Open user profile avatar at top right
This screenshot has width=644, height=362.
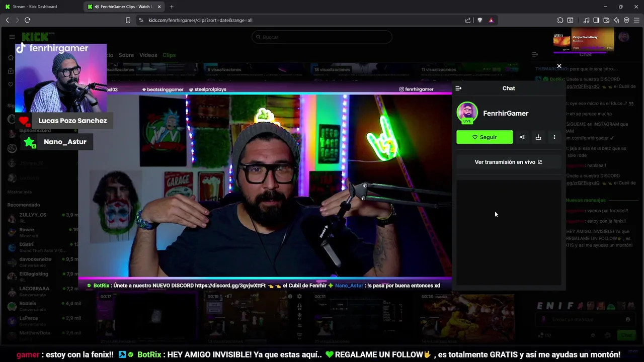point(624,37)
